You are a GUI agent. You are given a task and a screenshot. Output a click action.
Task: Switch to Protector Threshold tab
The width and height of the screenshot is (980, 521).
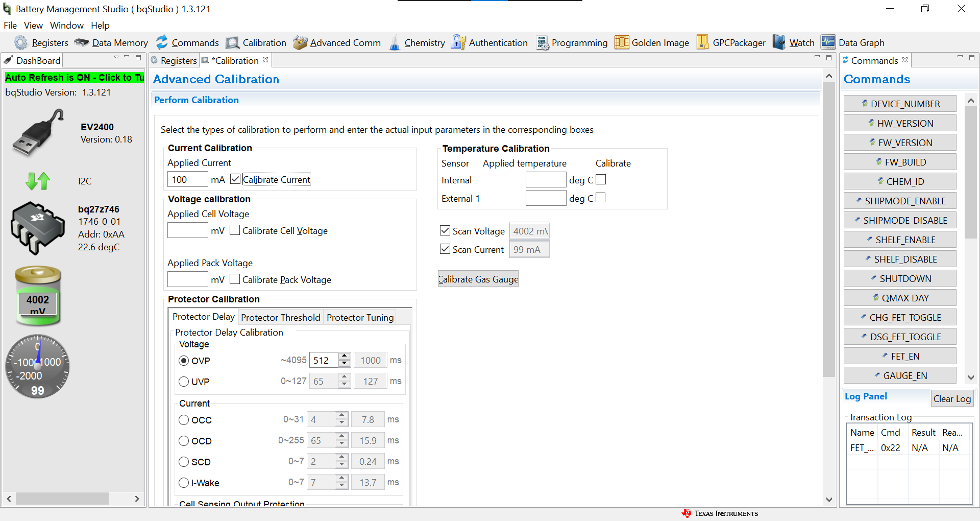(280, 317)
